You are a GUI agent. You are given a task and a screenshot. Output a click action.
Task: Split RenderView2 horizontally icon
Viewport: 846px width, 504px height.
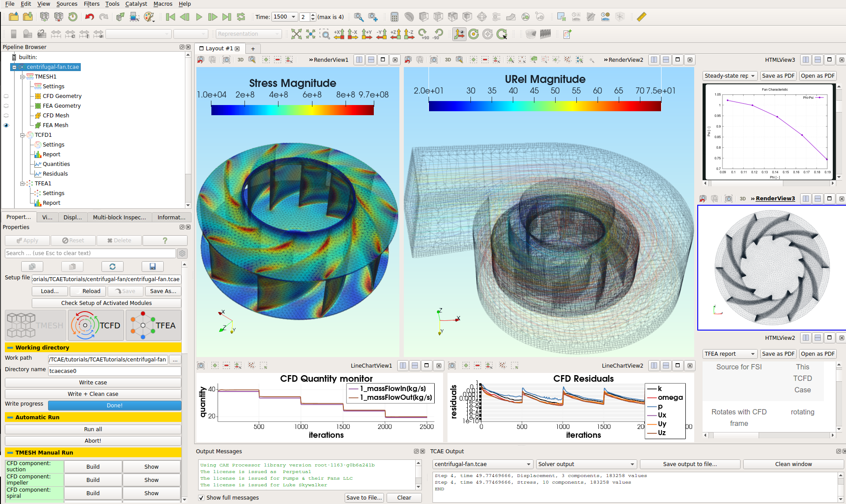[654, 60]
